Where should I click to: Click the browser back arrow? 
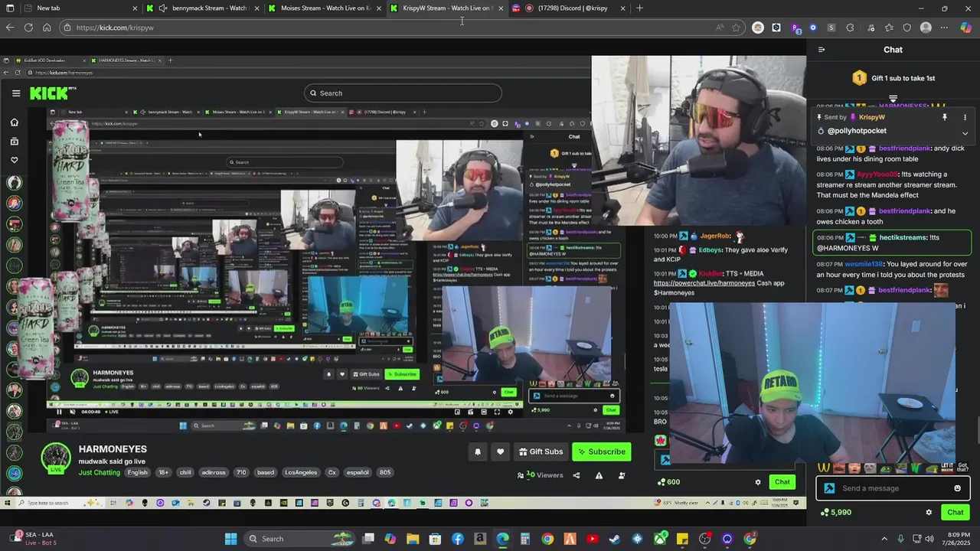pyautogui.click(x=9, y=28)
